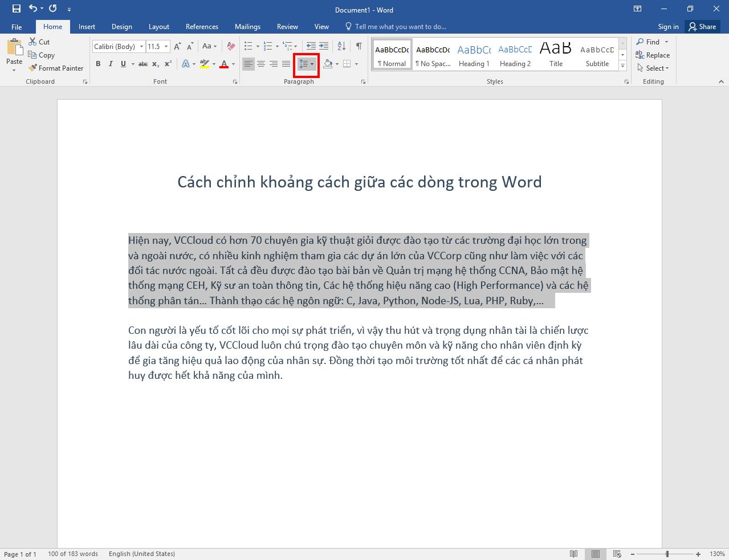729x560 pixels.
Task: Open Ribbon Display Options icon
Action: coord(638,9)
